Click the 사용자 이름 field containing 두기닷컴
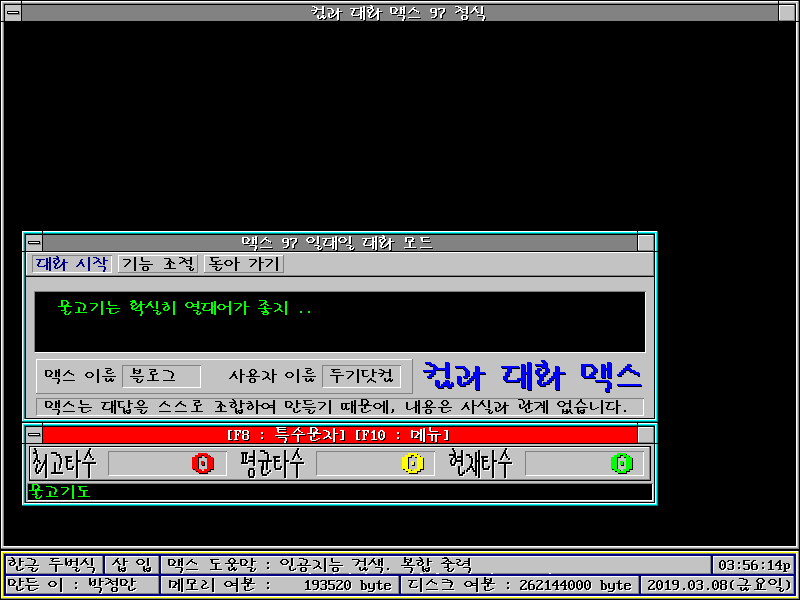800x600 pixels. tap(361, 377)
